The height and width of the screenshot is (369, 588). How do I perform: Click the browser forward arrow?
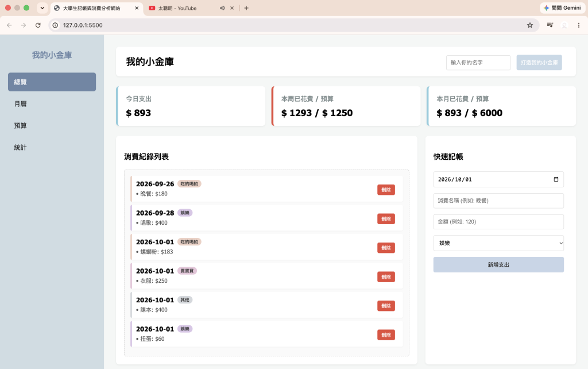(24, 25)
